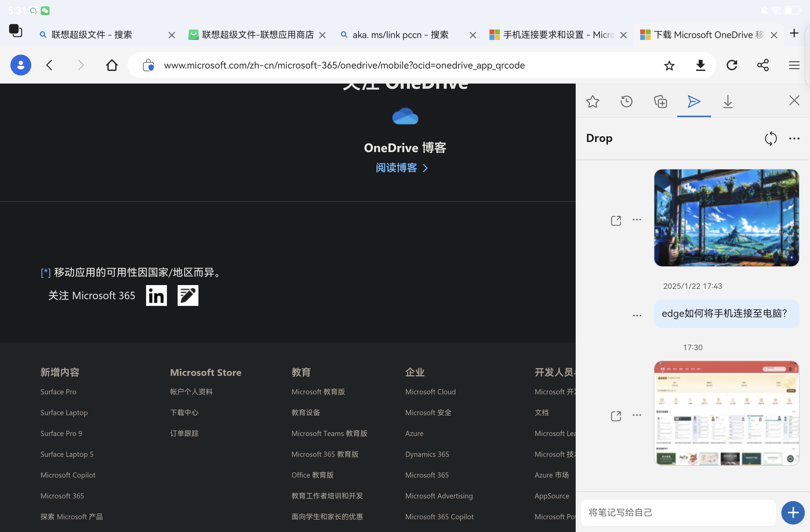Add a new tab
This screenshot has width=810, height=532.
[794, 33]
